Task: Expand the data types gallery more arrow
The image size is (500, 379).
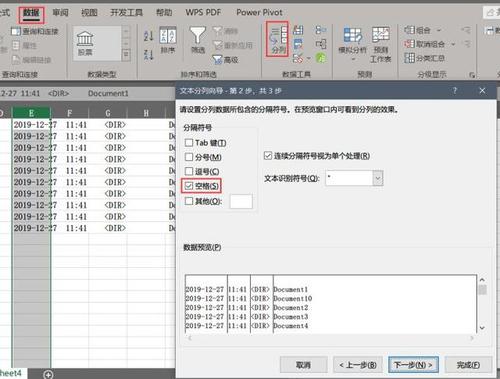Action: pos(126,55)
